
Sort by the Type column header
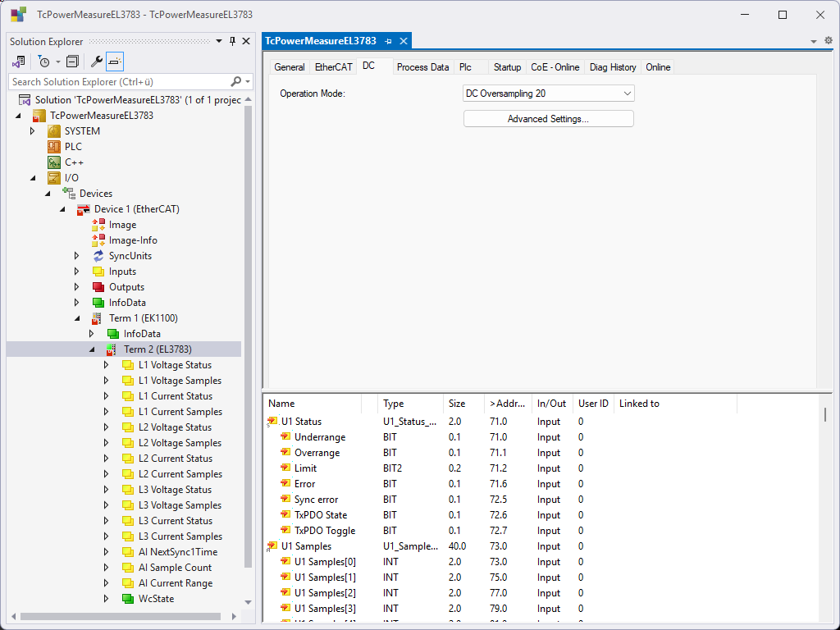pos(410,404)
